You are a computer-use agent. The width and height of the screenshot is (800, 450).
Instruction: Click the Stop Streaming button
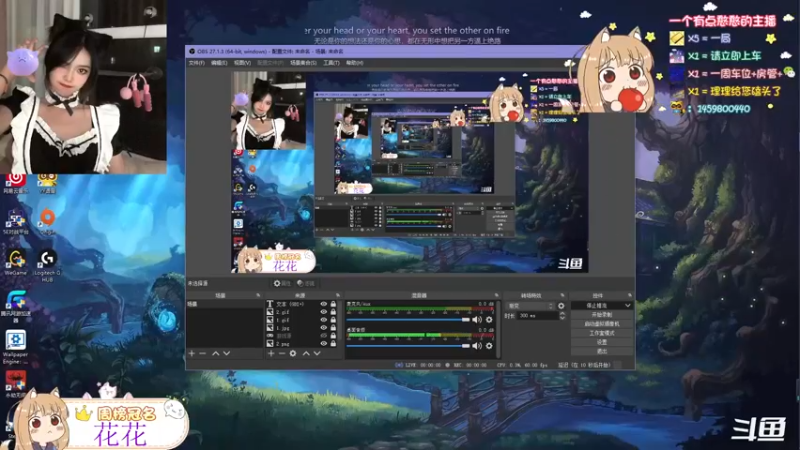tap(597, 305)
